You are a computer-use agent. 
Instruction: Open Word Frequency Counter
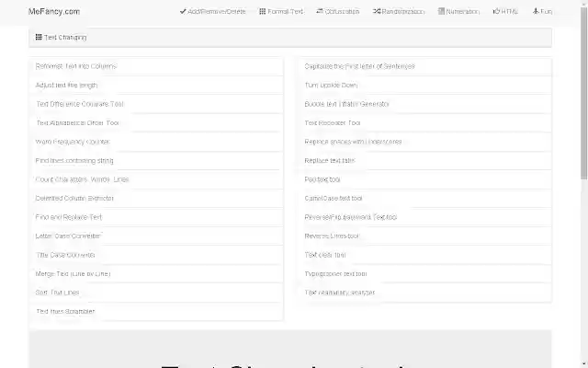point(73,142)
